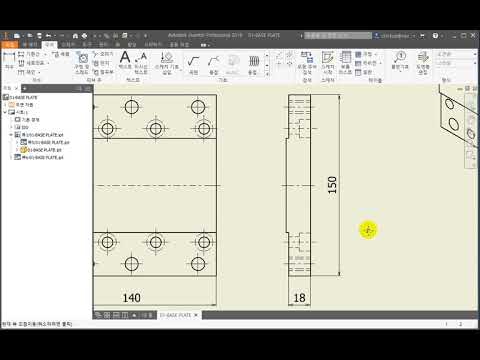Expand the Drawing Resources node in browser
Image resolution: width=480 pixels, height=360 pixels.
point(5,105)
